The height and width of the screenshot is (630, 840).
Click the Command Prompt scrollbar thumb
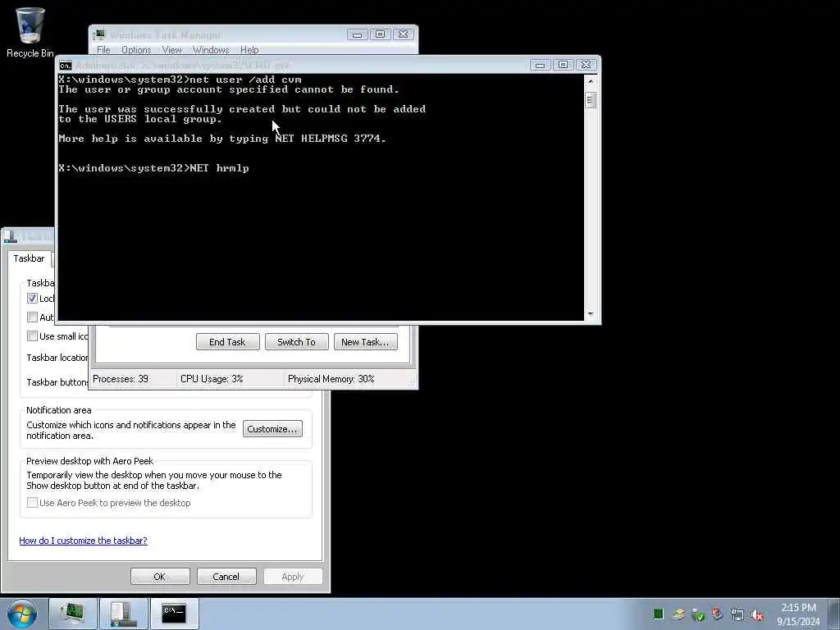tap(591, 100)
